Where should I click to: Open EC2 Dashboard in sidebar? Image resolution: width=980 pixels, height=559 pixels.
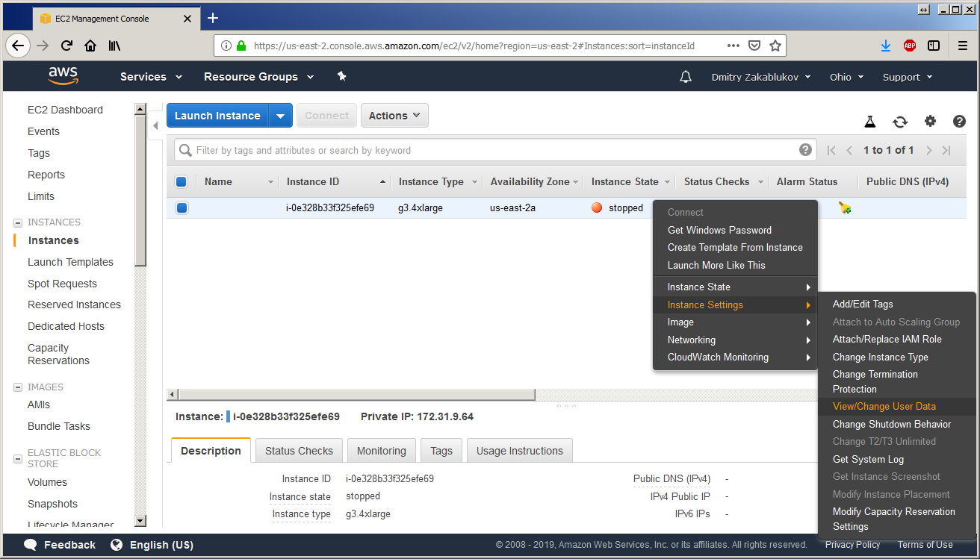(x=65, y=110)
